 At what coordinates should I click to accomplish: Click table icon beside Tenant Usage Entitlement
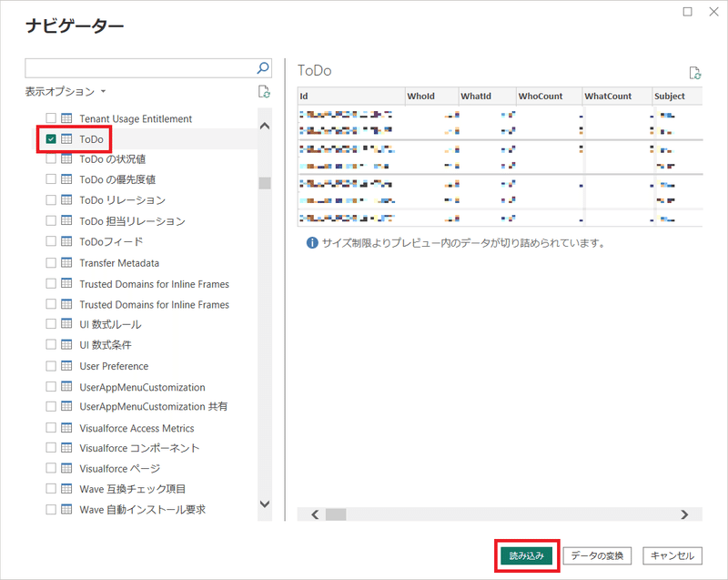66,118
